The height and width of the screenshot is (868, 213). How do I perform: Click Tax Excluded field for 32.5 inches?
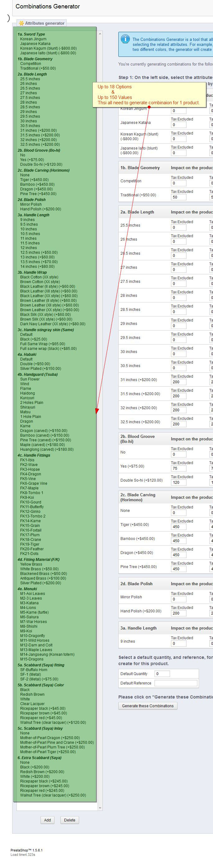[x=178, y=424]
